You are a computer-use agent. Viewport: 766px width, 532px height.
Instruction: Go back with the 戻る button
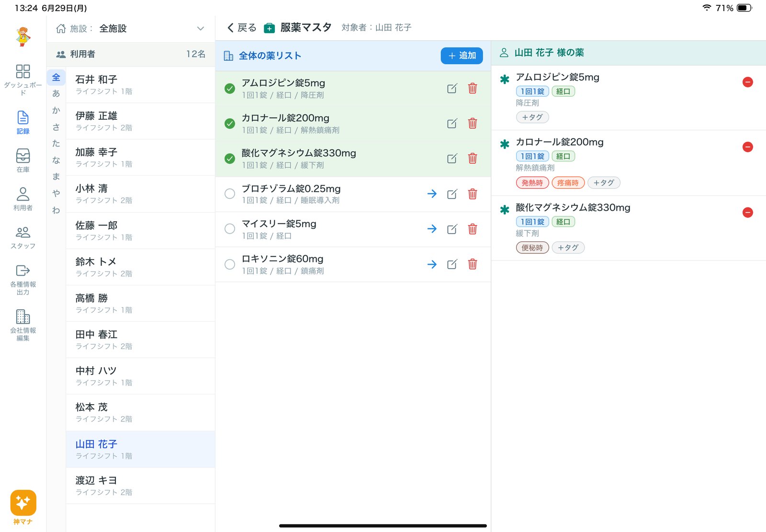[x=242, y=28]
